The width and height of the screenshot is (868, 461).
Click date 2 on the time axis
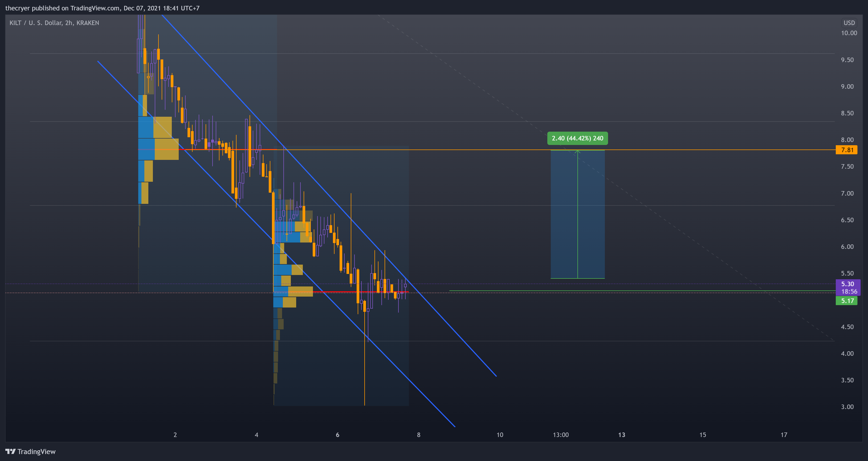(x=175, y=435)
